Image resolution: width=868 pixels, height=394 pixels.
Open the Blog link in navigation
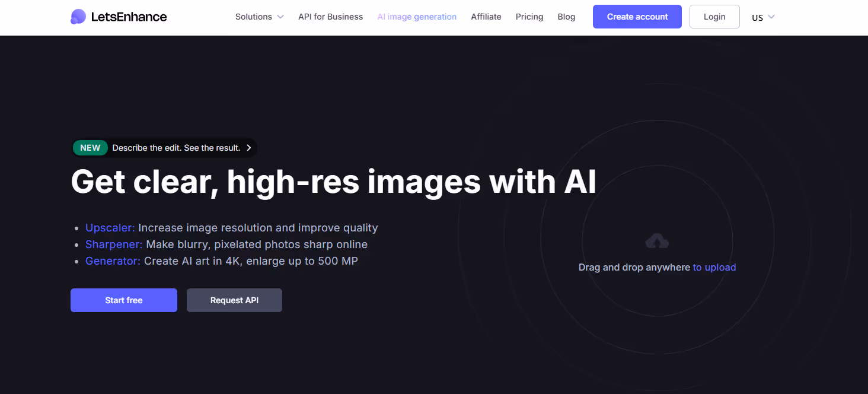(566, 17)
